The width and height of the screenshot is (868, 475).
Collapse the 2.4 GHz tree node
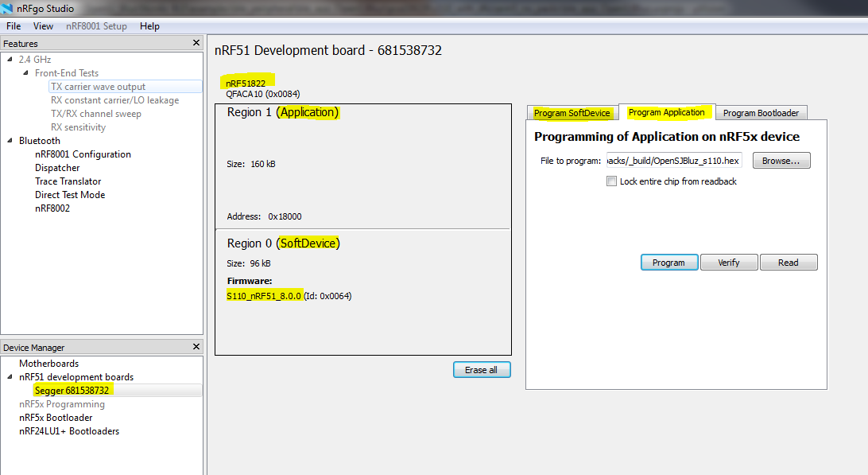tap(10, 59)
